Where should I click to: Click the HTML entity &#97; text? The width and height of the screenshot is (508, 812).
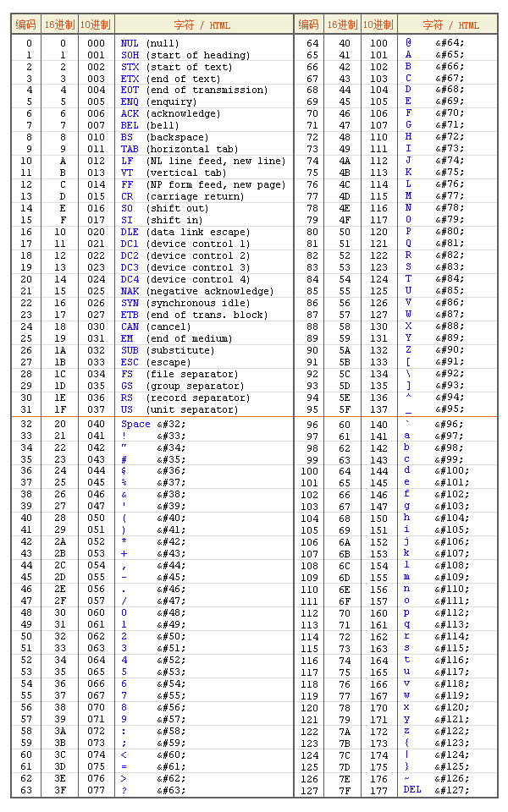(x=450, y=436)
